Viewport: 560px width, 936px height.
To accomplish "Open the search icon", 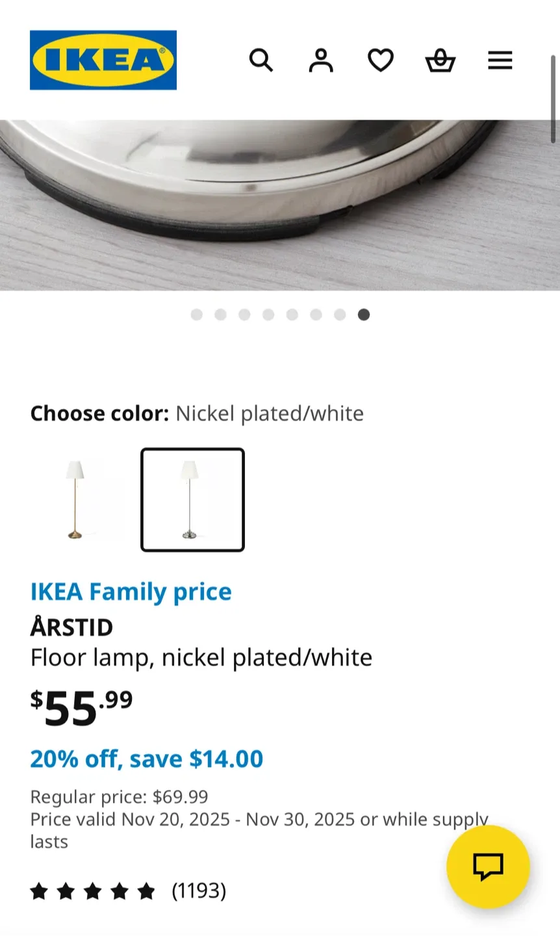I will 261,60.
